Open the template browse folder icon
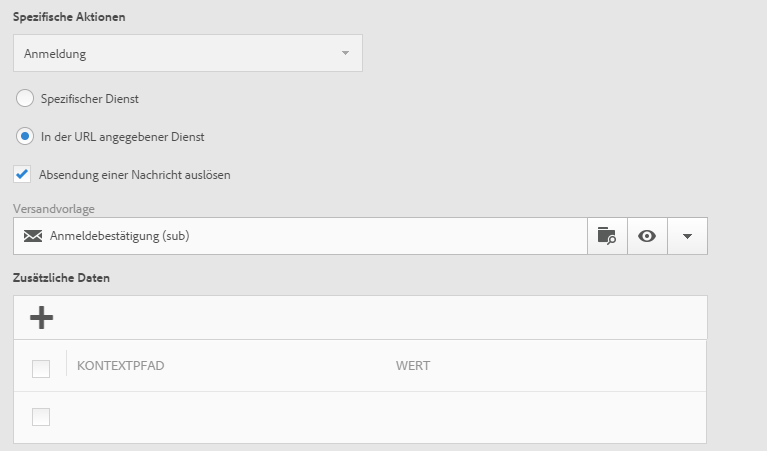Viewport: 767px width, 451px height. (606, 236)
